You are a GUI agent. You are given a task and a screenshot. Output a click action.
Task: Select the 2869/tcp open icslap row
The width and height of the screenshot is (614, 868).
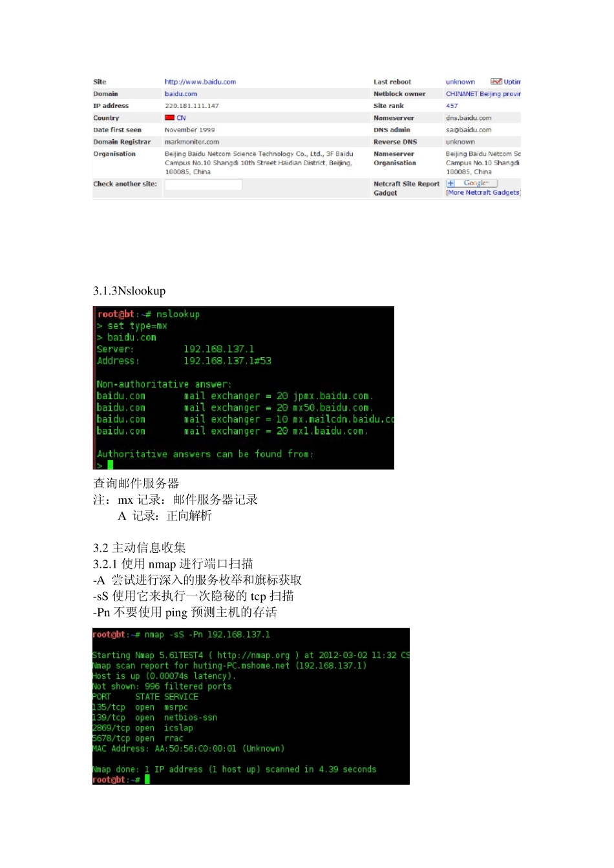coord(143,728)
